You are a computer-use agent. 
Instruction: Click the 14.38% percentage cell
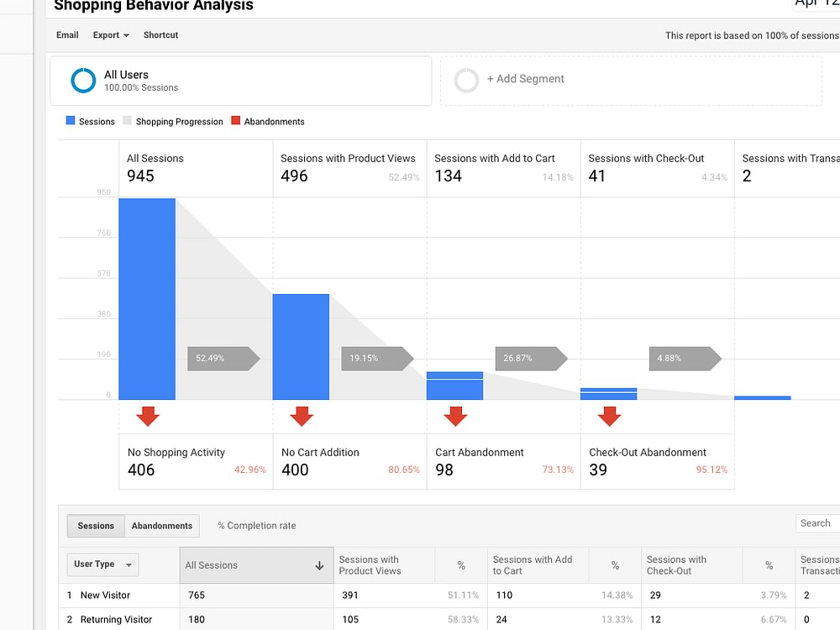617,596
